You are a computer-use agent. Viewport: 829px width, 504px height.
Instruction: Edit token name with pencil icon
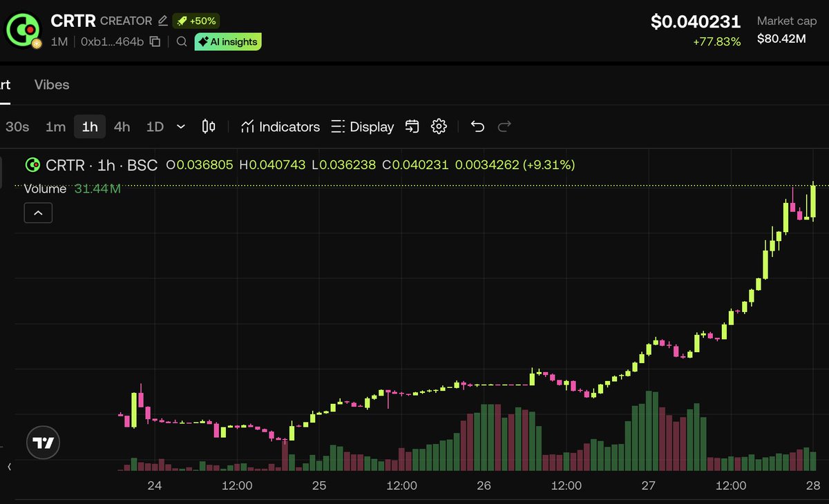pyautogui.click(x=163, y=21)
